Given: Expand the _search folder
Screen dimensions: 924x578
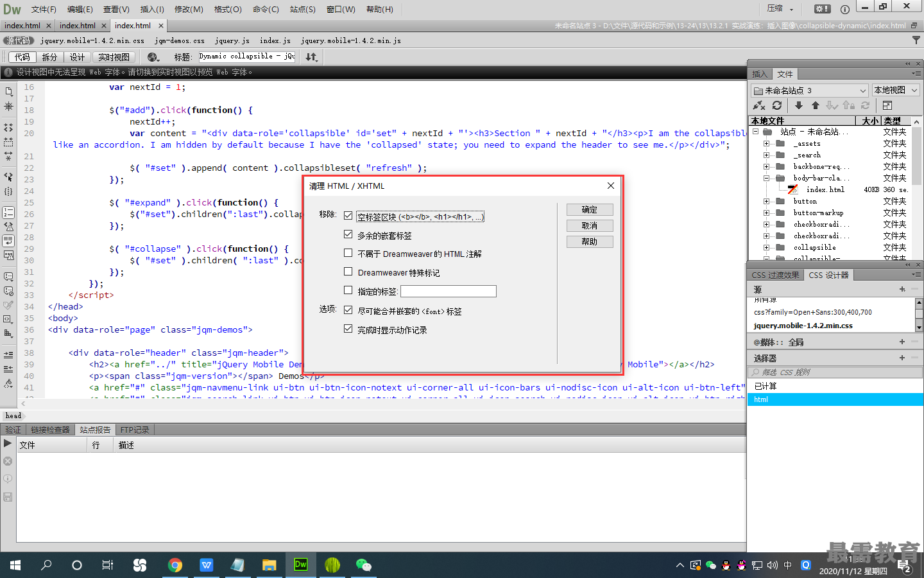Looking at the screenshot, I should pyautogui.click(x=766, y=155).
